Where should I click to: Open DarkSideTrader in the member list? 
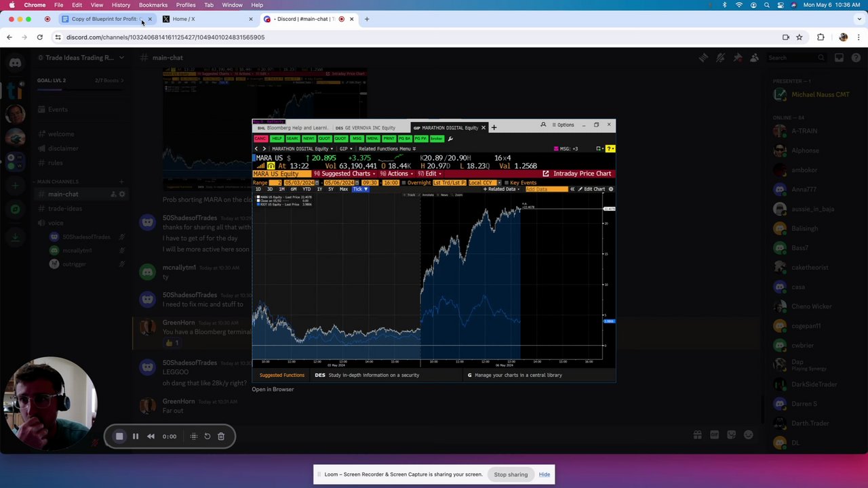coord(814,384)
